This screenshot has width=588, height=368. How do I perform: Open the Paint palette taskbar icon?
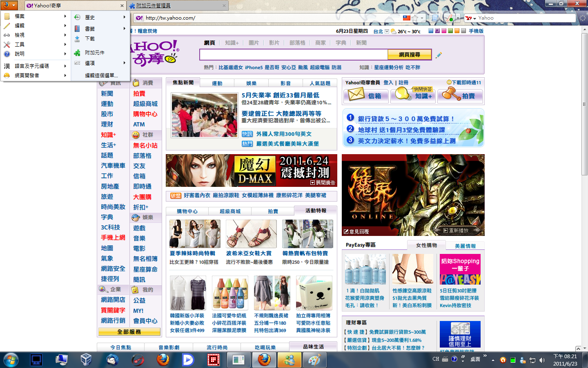(x=314, y=360)
